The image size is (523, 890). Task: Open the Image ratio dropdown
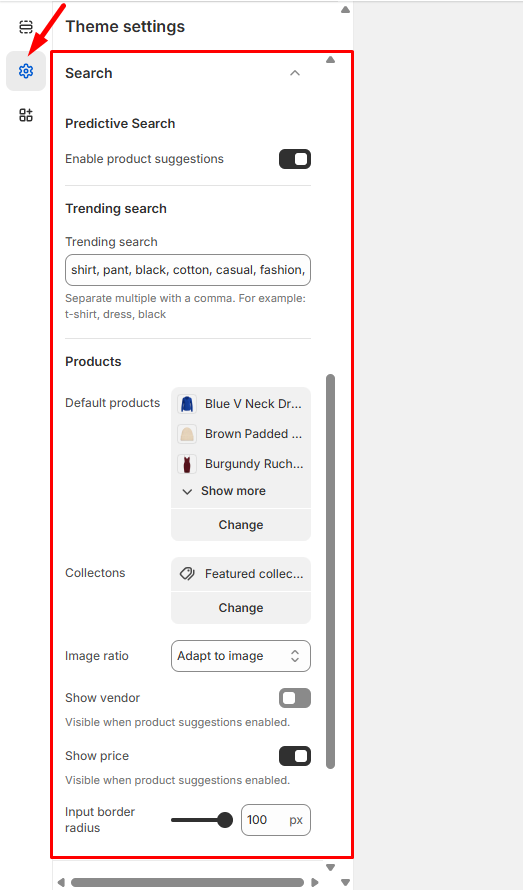coord(241,656)
